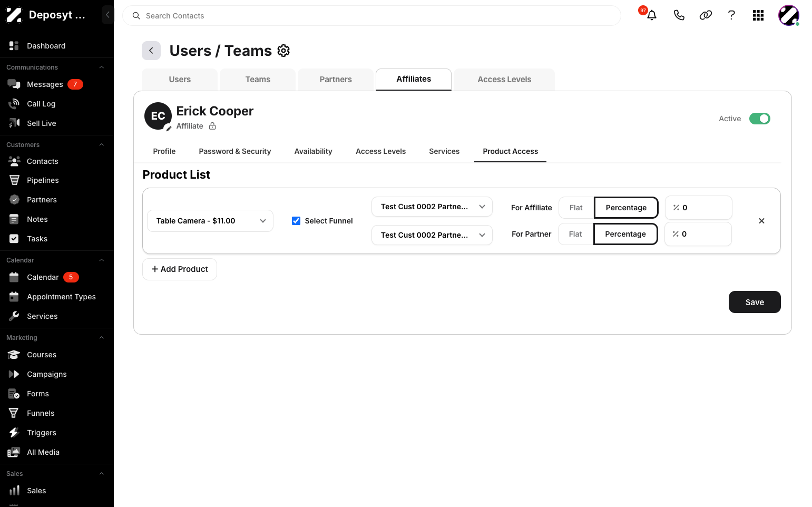Collapse the sidebar with the chevron
This screenshot has width=812, height=507.
tap(107, 15)
